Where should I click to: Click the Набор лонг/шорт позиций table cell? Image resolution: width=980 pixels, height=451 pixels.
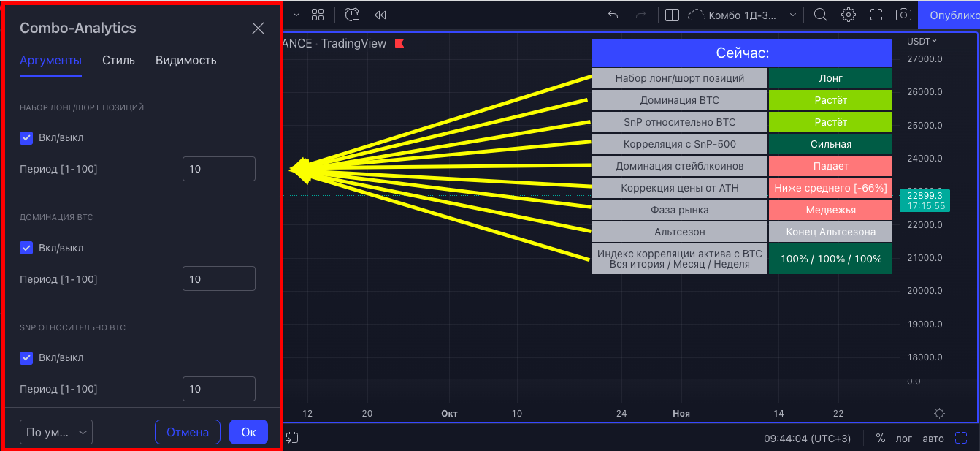click(680, 78)
